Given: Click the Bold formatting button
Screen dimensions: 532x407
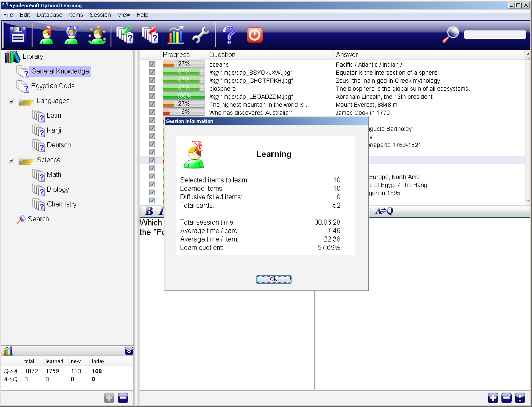Looking at the screenshot, I should click(x=149, y=211).
